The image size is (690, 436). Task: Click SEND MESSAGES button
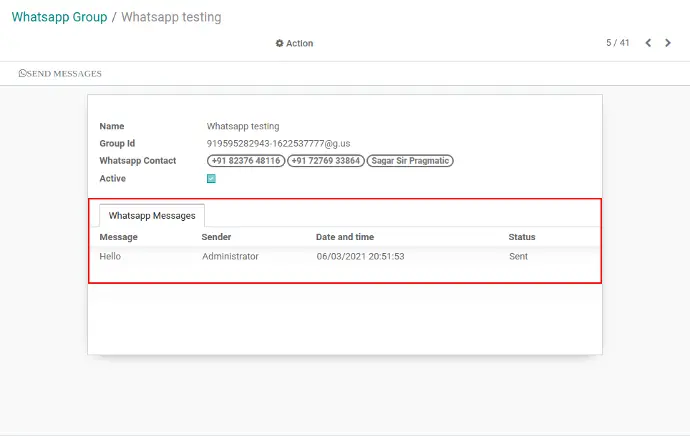point(60,73)
